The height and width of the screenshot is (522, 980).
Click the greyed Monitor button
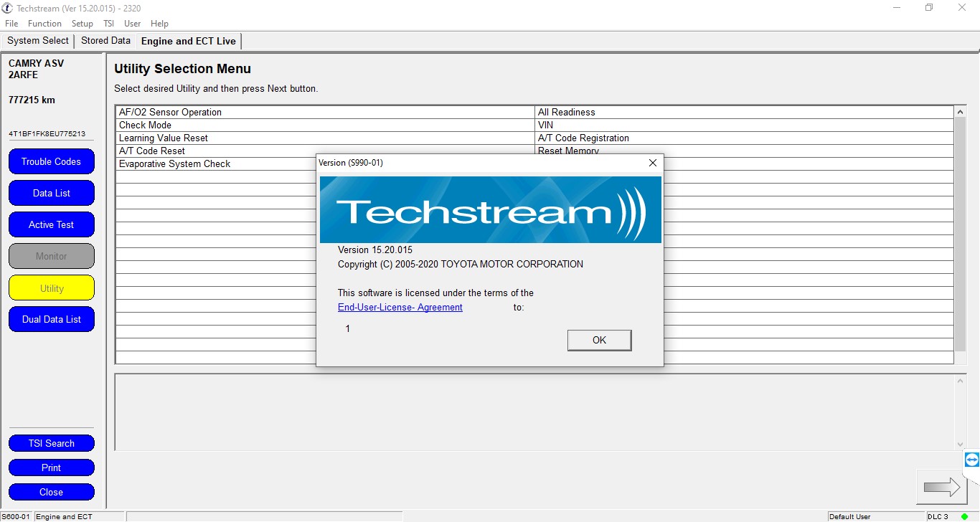[x=52, y=256]
